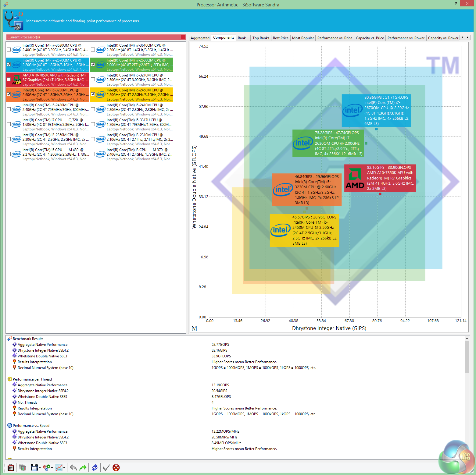The width and height of the screenshot is (476, 475).
Task: Open the save icon dropdown arrow
Action: point(40,468)
